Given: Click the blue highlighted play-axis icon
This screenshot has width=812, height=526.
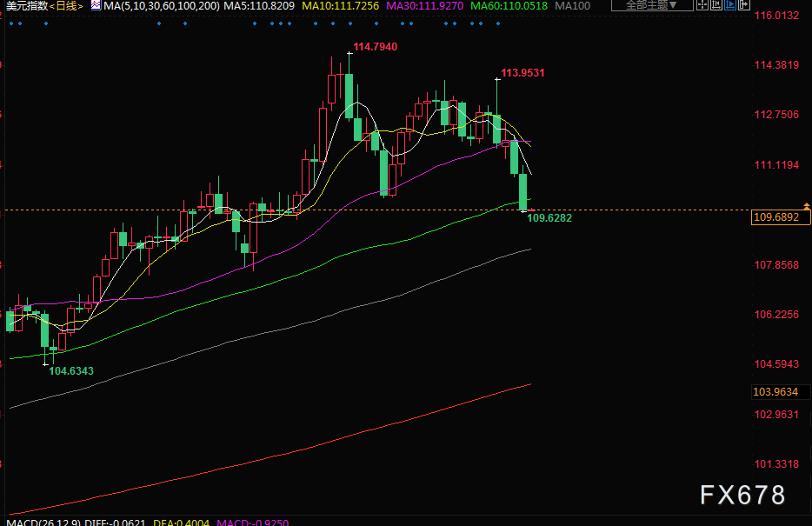Looking at the screenshot, I should tap(730, 5).
